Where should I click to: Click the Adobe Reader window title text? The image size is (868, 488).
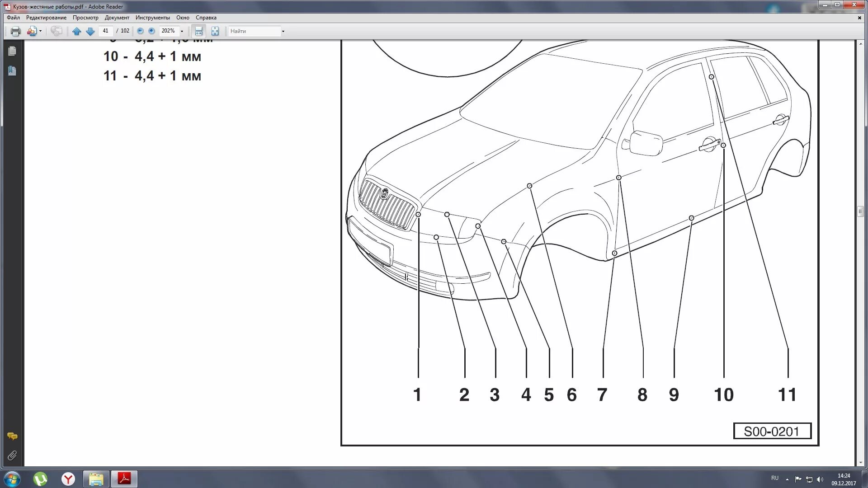[x=68, y=7]
